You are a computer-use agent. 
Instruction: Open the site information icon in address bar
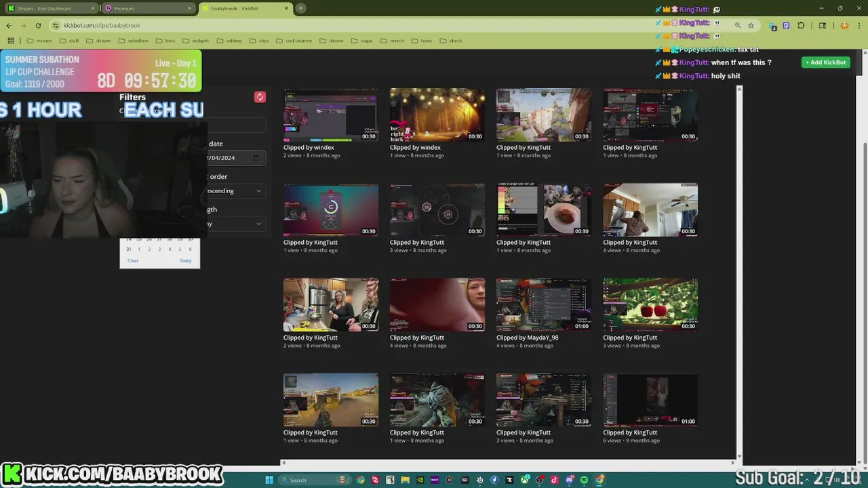(x=56, y=25)
